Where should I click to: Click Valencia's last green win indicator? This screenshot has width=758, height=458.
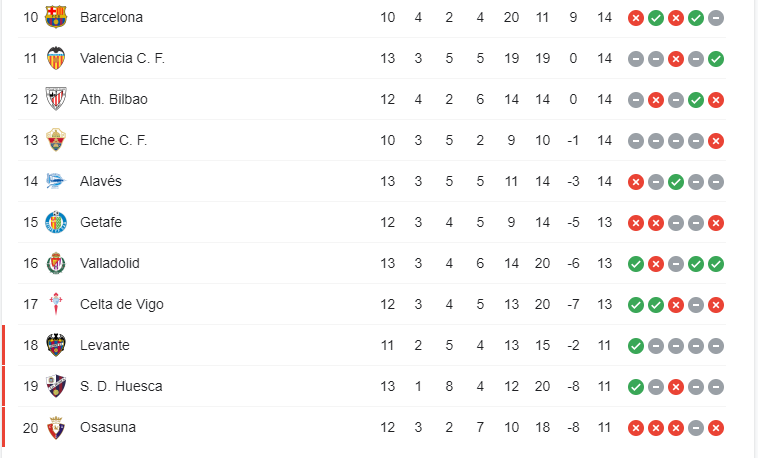[716, 59]
